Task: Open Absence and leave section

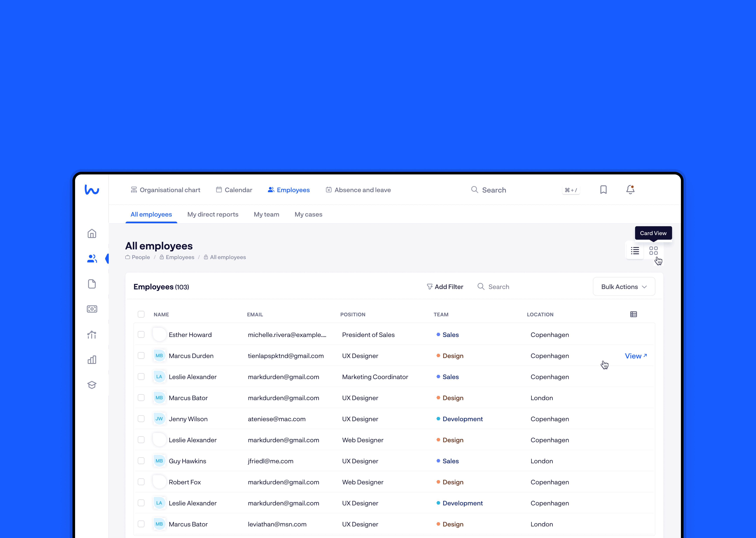Action: click(x=358, y=190)
